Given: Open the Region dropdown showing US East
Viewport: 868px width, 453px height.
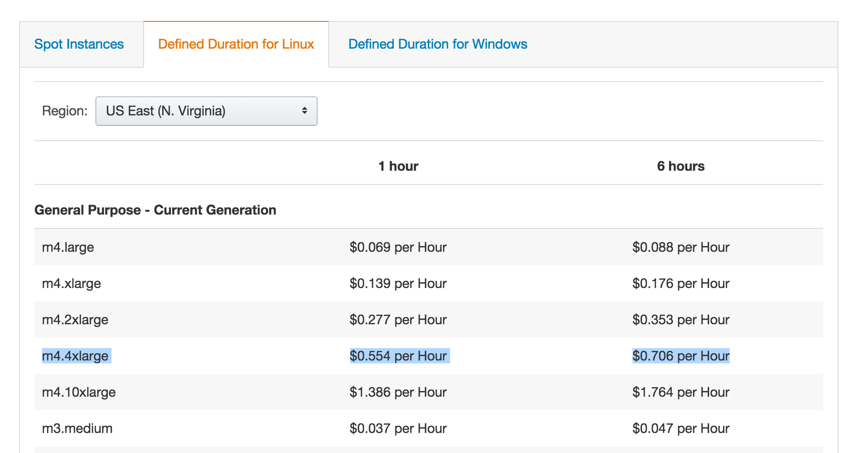Looking at the screenshot, I should pyautogui.click(x=207, y=111).
